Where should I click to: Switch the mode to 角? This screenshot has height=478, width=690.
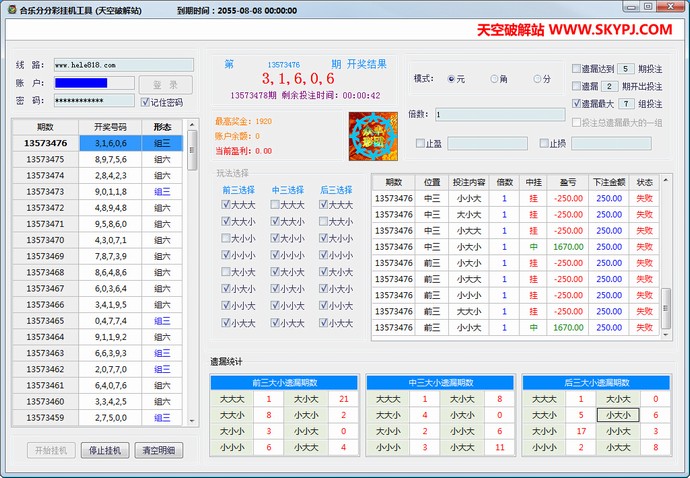pos(495,79)
